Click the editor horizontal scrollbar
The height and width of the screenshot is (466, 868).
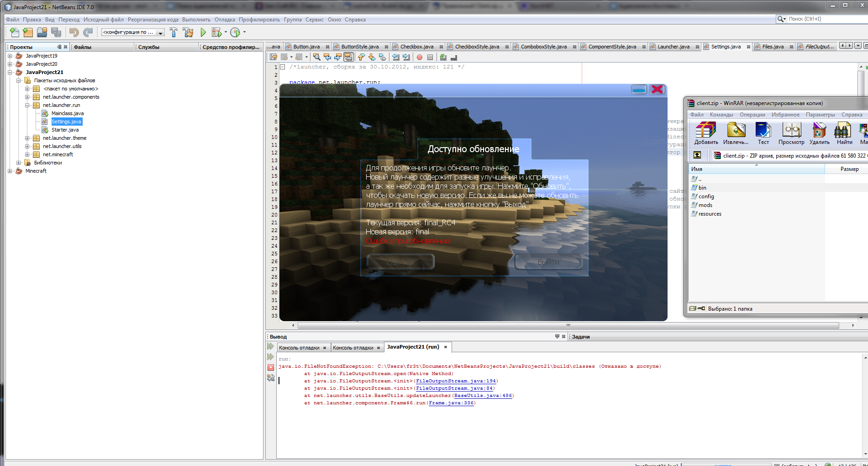tap(568, 325)
